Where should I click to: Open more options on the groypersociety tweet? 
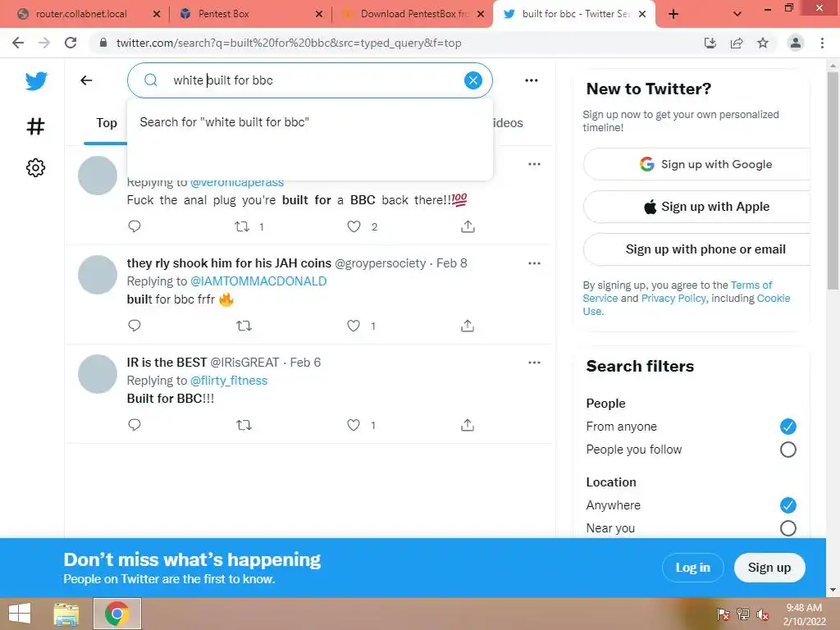[534, 263]
